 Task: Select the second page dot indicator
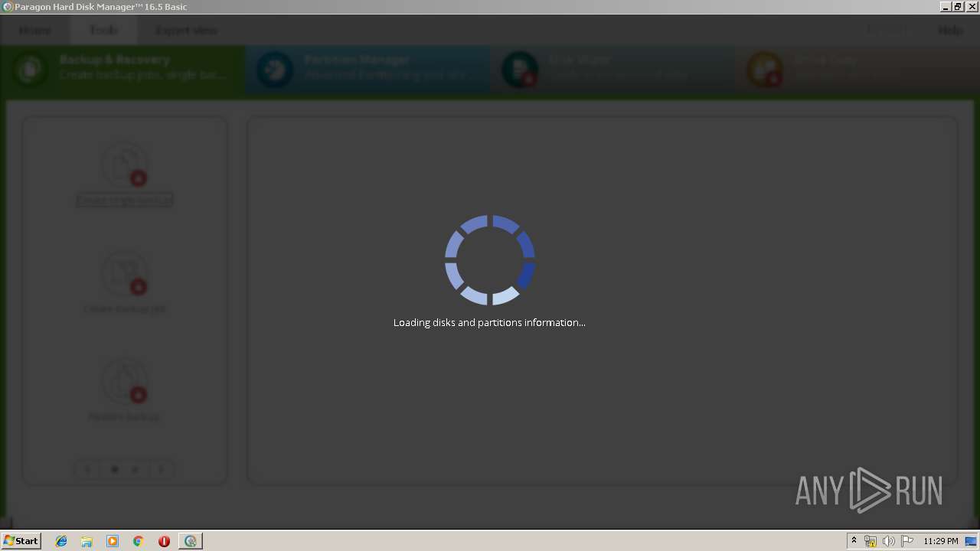point(135,470)
